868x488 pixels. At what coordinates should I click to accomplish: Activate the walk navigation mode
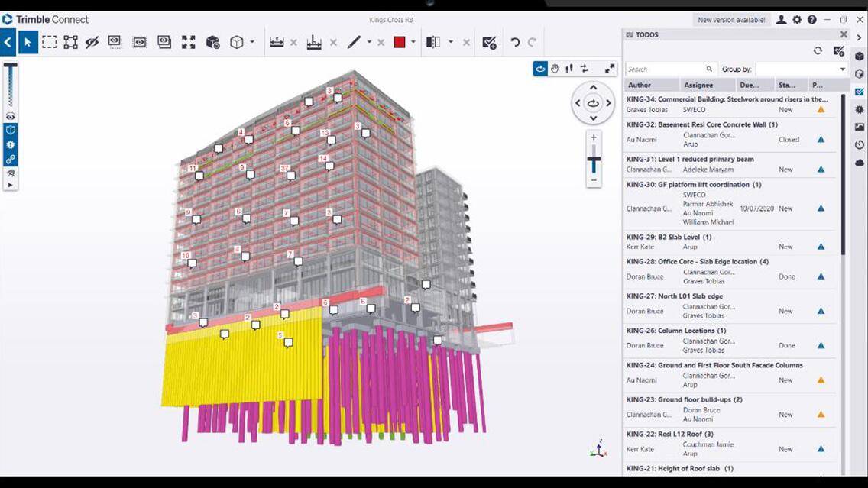pyautogui.click(x=569, y=69)
